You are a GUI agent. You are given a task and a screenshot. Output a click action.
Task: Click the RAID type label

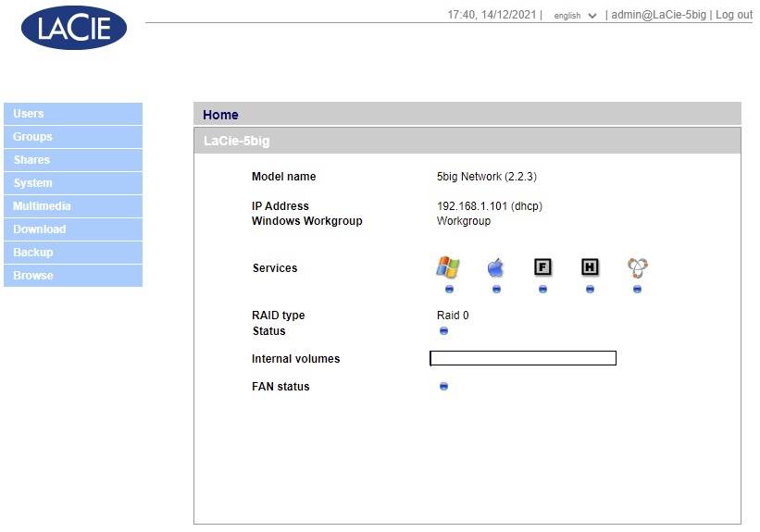[x=279, y=315]
